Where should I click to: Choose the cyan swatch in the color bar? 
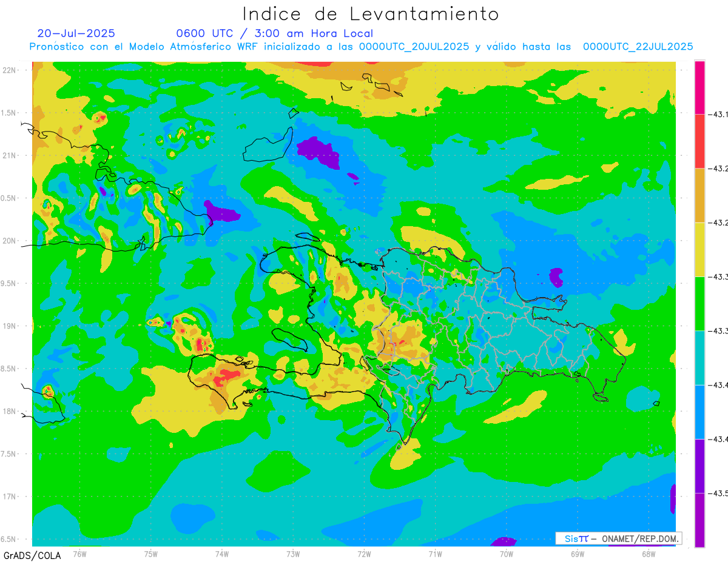point(699,358)
